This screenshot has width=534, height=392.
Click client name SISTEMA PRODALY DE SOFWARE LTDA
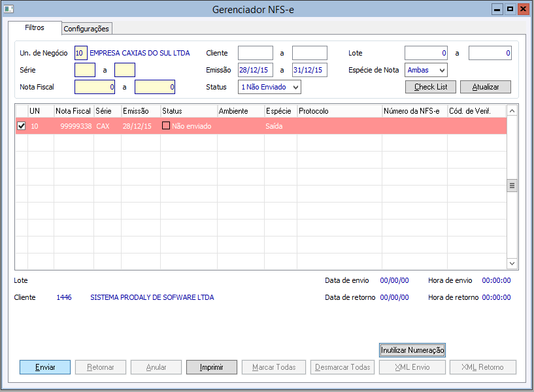[x=152, y=297]
